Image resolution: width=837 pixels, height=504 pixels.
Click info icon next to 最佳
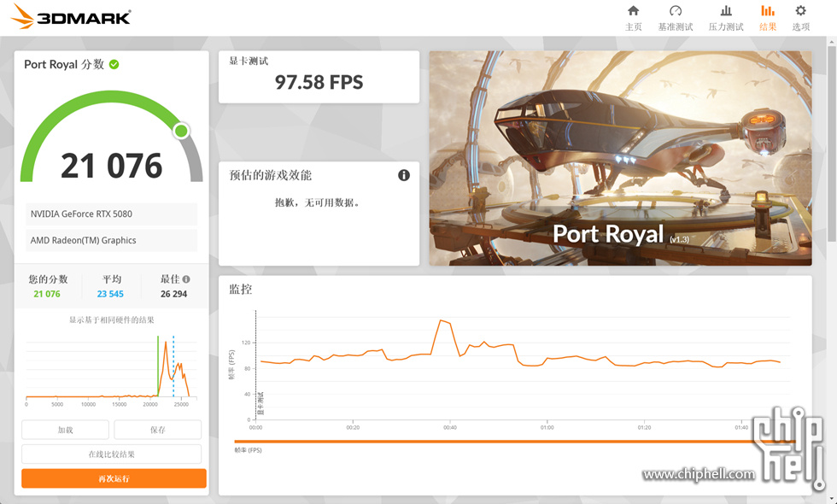click(x=186, y=279)
